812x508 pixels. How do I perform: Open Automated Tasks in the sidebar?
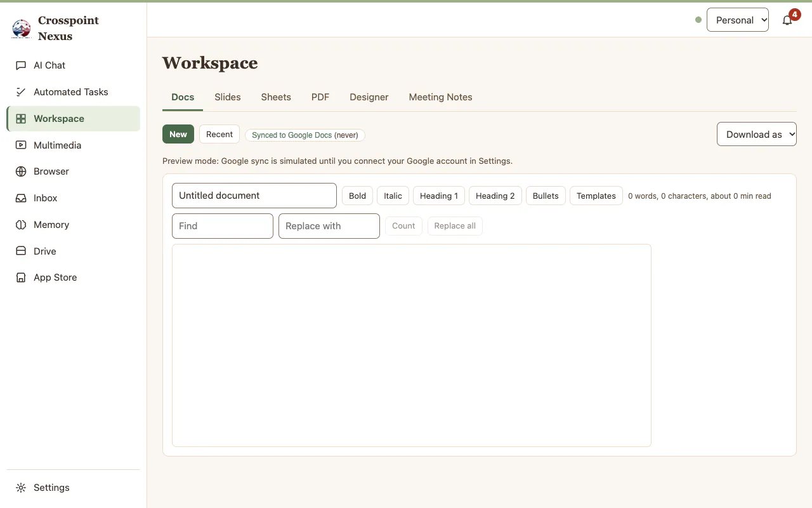[x=73, y=92]
